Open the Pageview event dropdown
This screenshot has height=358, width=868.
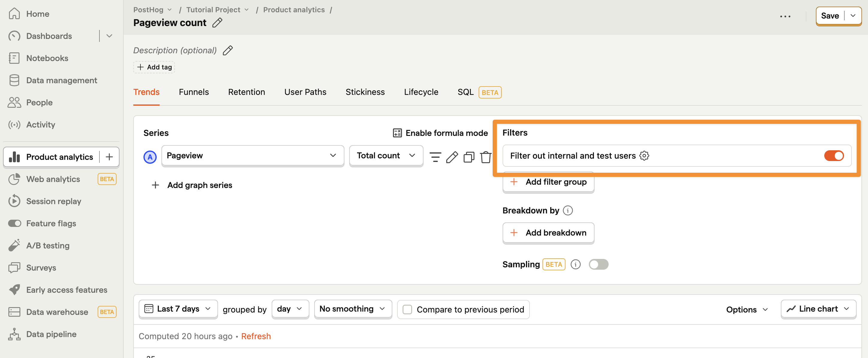pos(253,156)
